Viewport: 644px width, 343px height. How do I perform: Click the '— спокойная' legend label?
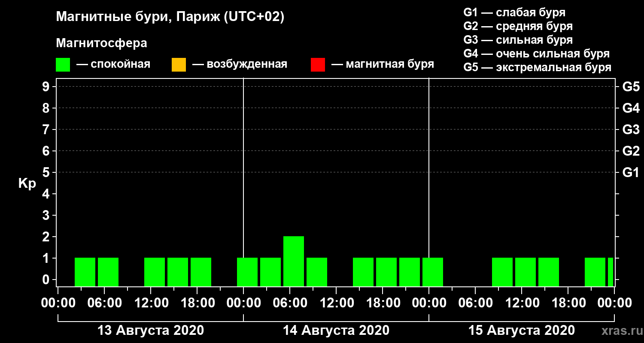[x=113, y=64]
